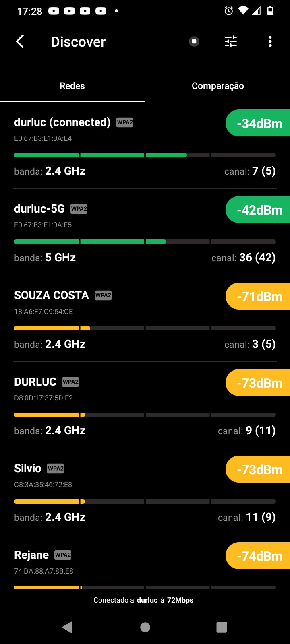The image size is (290, 644).
Task: Tap the WPA2 badge next to Rejane
Action: point(63,555)
